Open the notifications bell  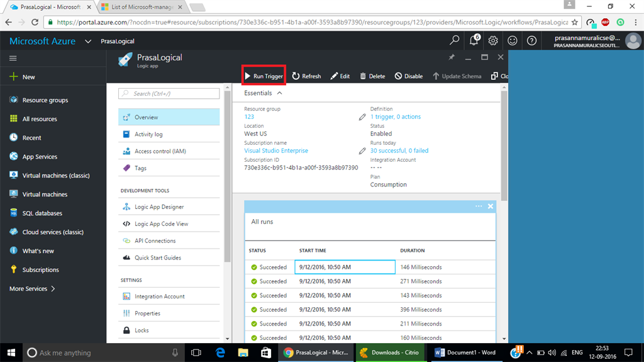474,40
